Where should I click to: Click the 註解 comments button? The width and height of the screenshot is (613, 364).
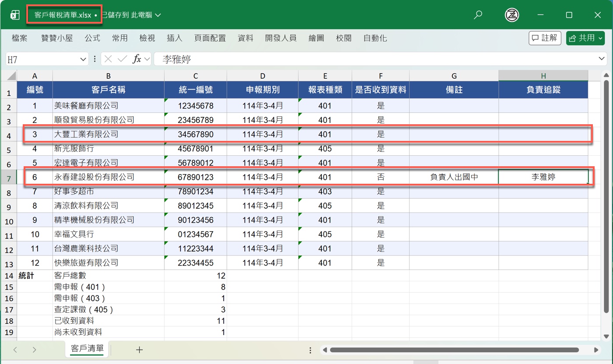[x=545, y=38]
